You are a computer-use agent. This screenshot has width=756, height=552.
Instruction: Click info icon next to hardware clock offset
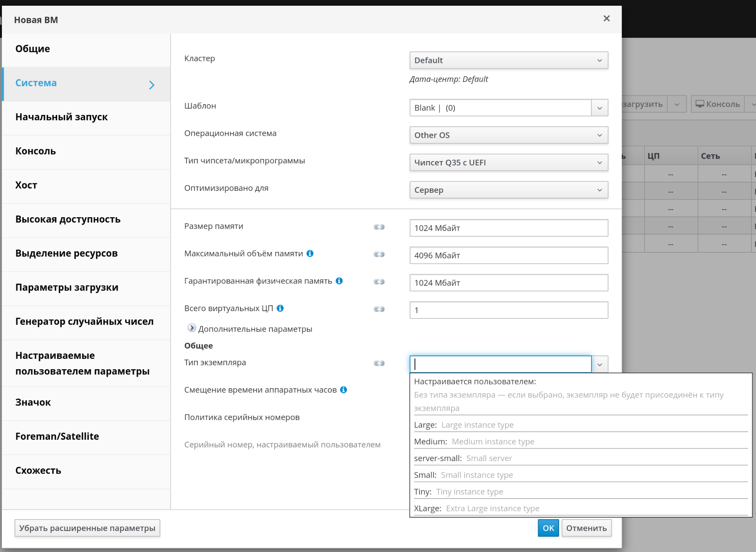tap(343, 390)
